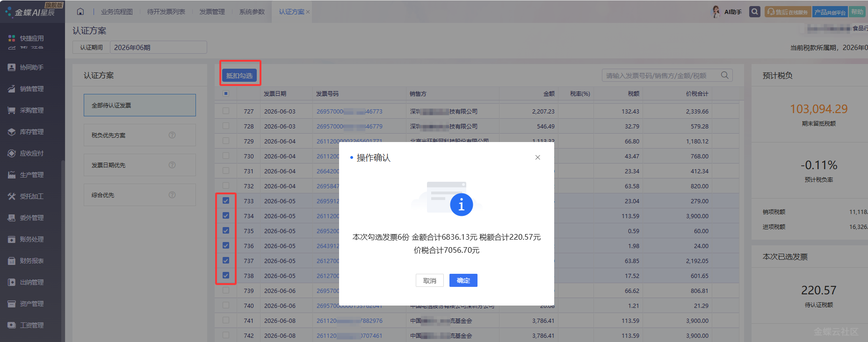Toggle the select-all header checkbox
The image size is (868, 342).
click(226, 93)
